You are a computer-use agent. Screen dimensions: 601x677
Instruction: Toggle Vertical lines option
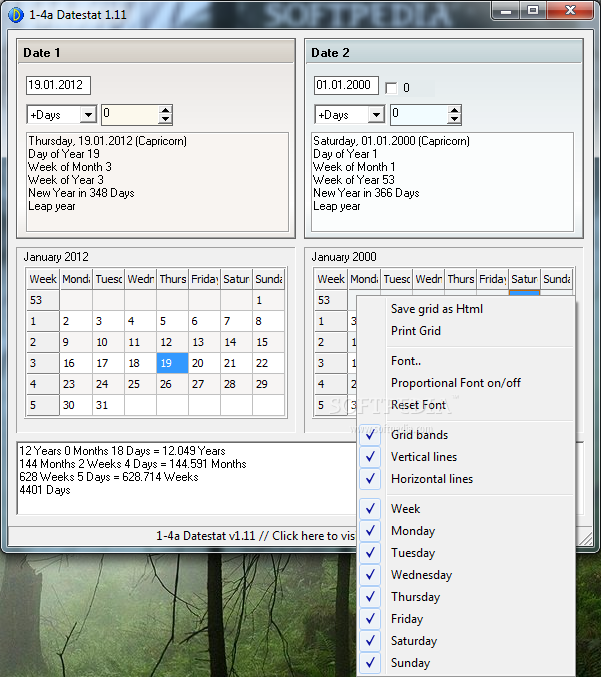(x=466, y=457)
